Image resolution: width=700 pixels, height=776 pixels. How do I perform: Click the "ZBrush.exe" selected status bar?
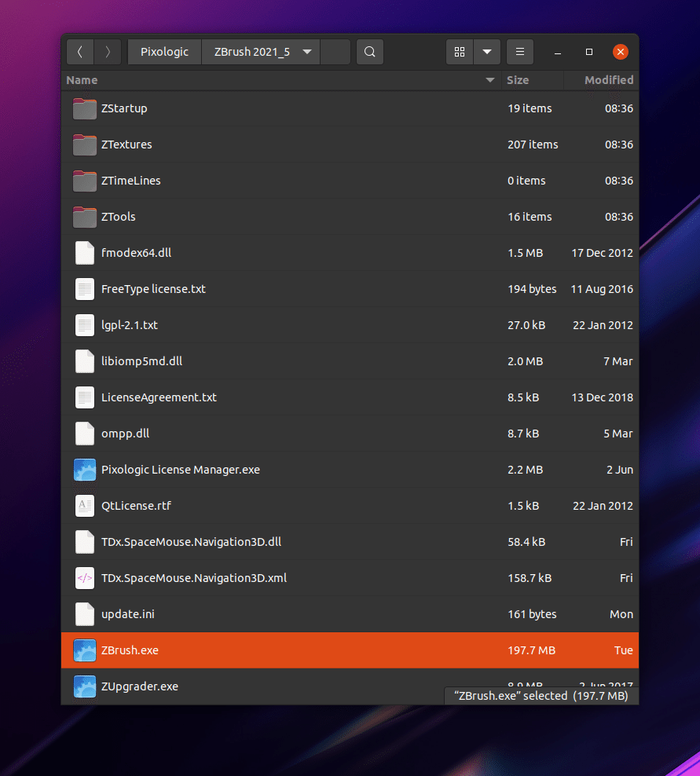point(541,696)
